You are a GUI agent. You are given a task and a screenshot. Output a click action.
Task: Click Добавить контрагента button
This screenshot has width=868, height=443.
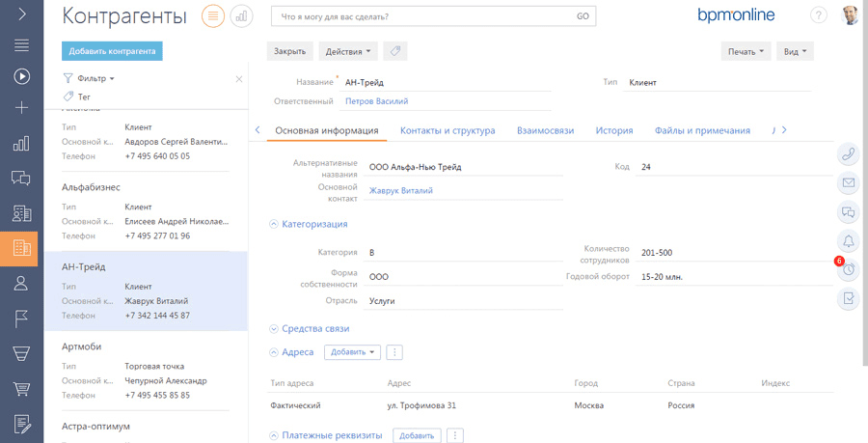click(x=112, y=51)
